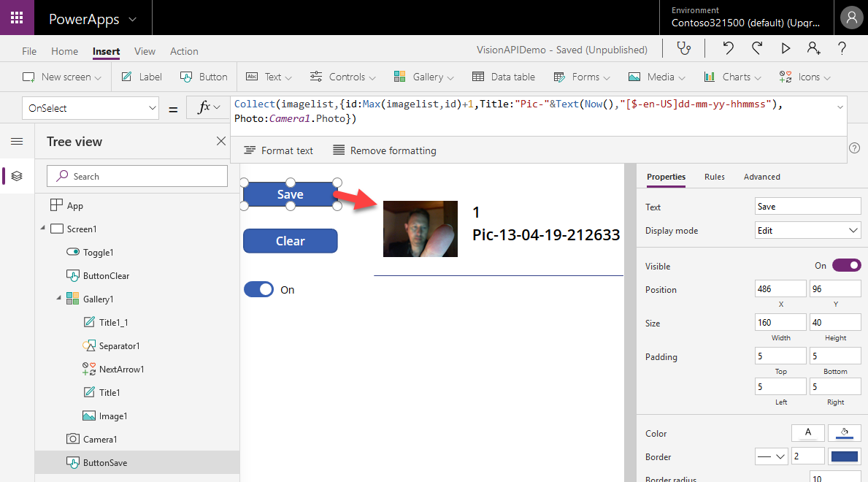Click the hamburger menu icon
Screen dimensions: 868x482
click(x=17, y=142)
